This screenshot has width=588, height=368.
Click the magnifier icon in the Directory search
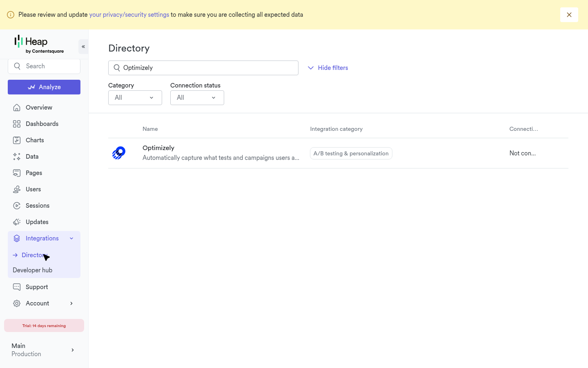coord(117,68)
